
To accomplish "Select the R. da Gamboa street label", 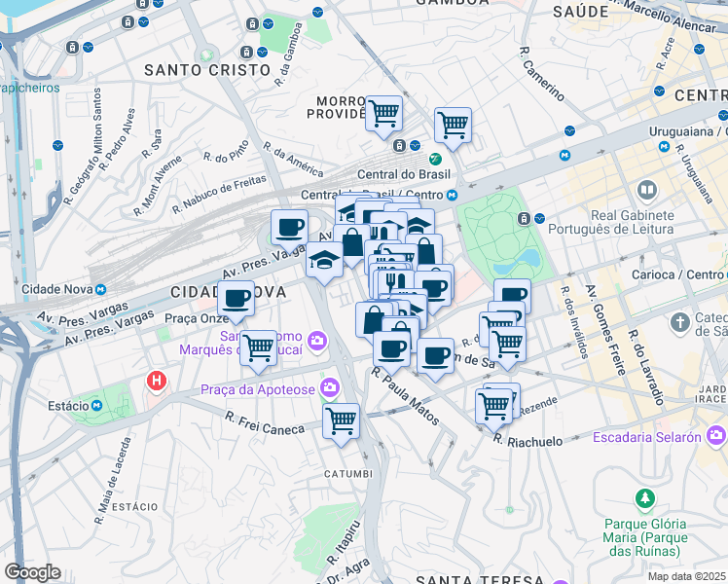I will click(288, 55).
